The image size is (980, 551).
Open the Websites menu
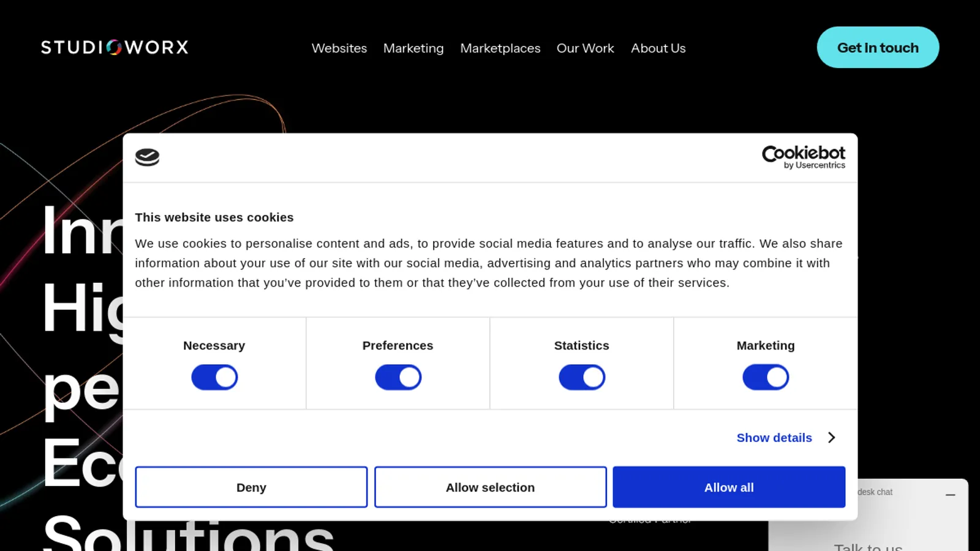tap(339, 48)
